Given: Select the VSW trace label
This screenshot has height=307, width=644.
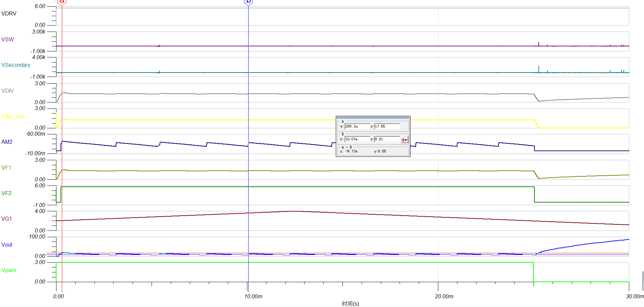Looking at the screenshot, I should point(7,40).
